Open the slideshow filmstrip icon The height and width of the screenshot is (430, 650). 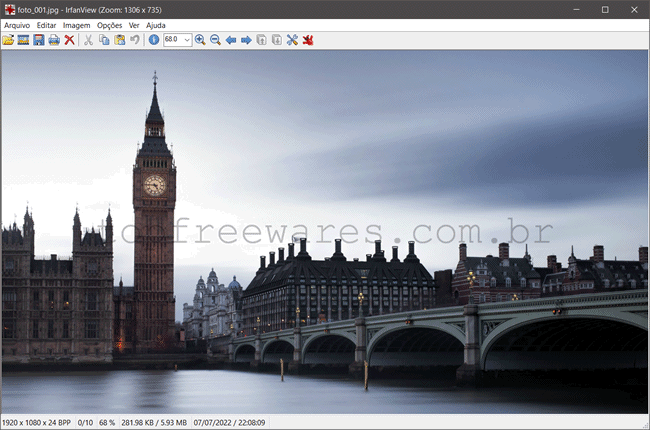click(23, 40)
